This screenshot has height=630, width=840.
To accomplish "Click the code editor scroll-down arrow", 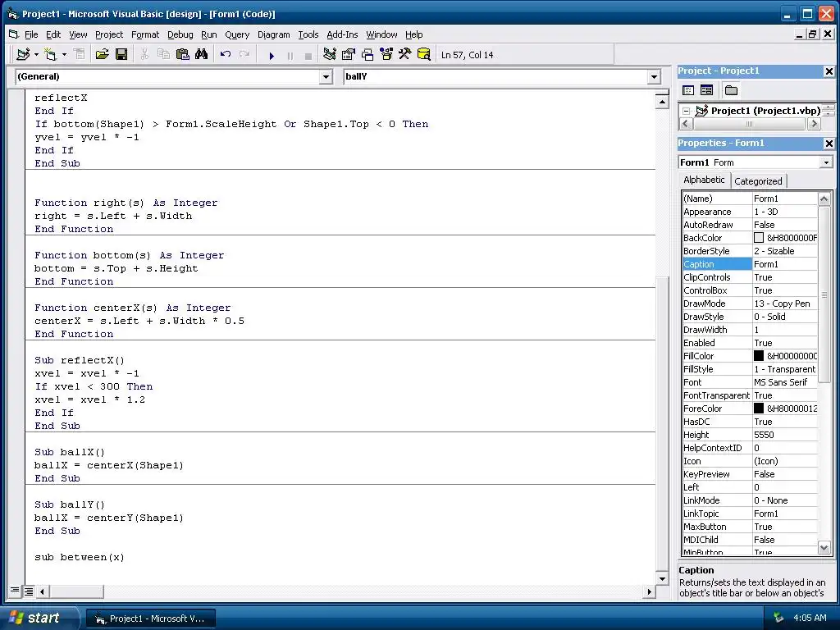I will (662, 578).
